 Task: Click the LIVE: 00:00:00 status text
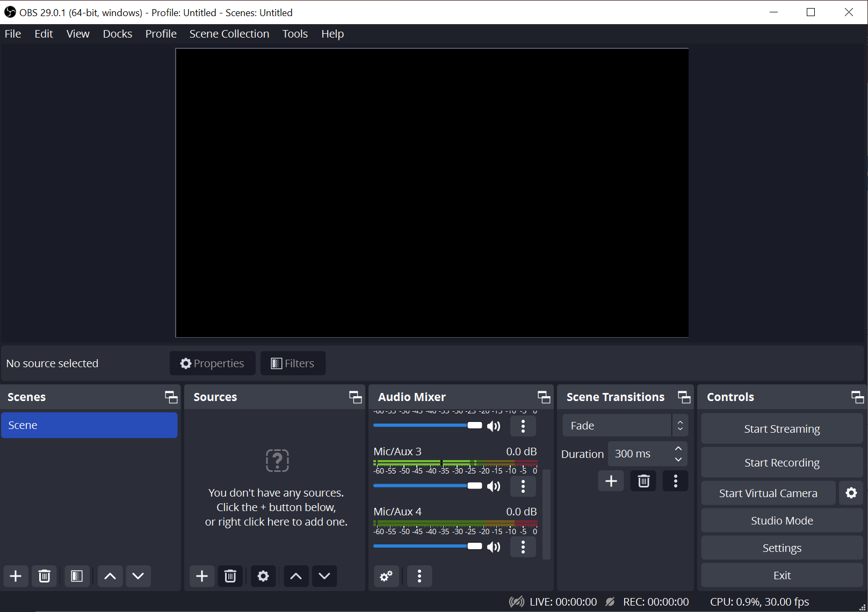tap(563, 602)
